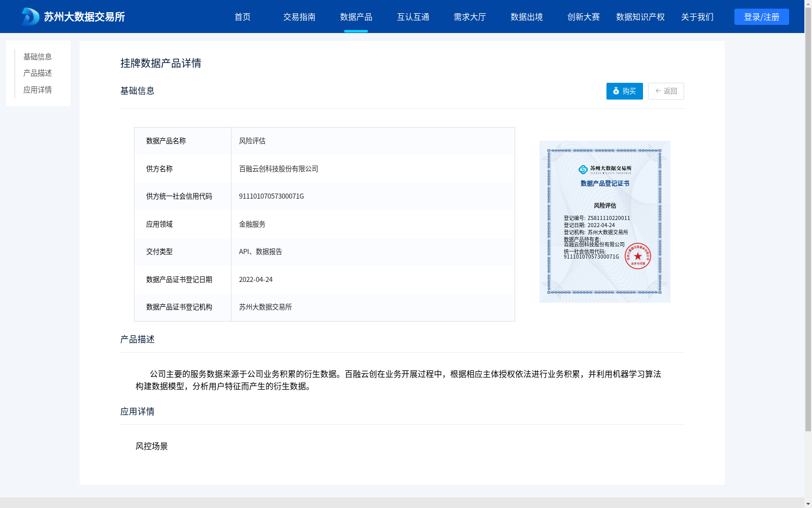Click the 返回 back button
Viewport: 812px width, 508px height.
coord(666,91)
